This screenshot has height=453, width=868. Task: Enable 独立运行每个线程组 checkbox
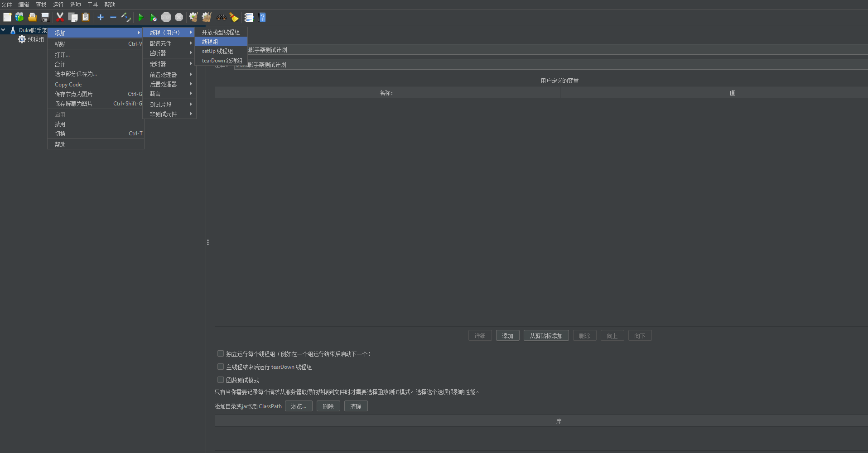[x=221, y=353]
